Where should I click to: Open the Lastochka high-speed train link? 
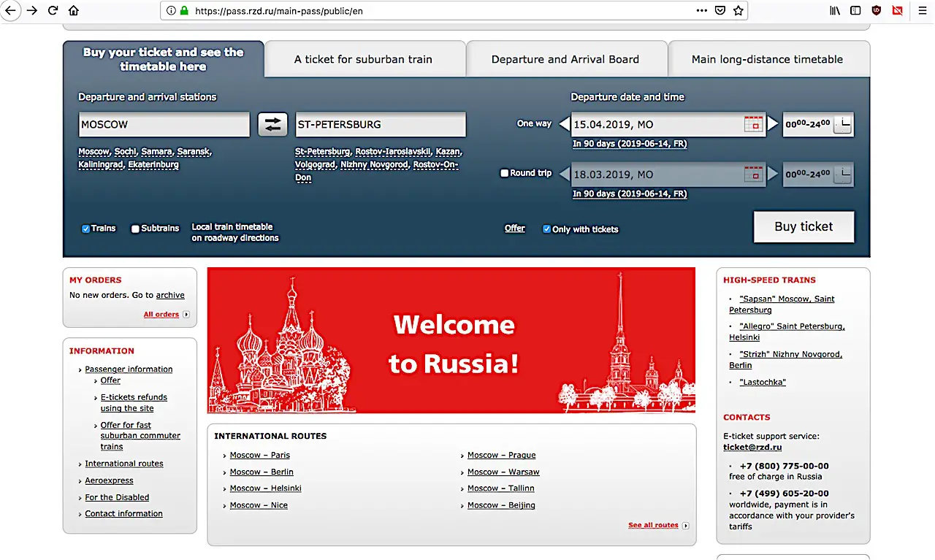click(x=763, y=383)
